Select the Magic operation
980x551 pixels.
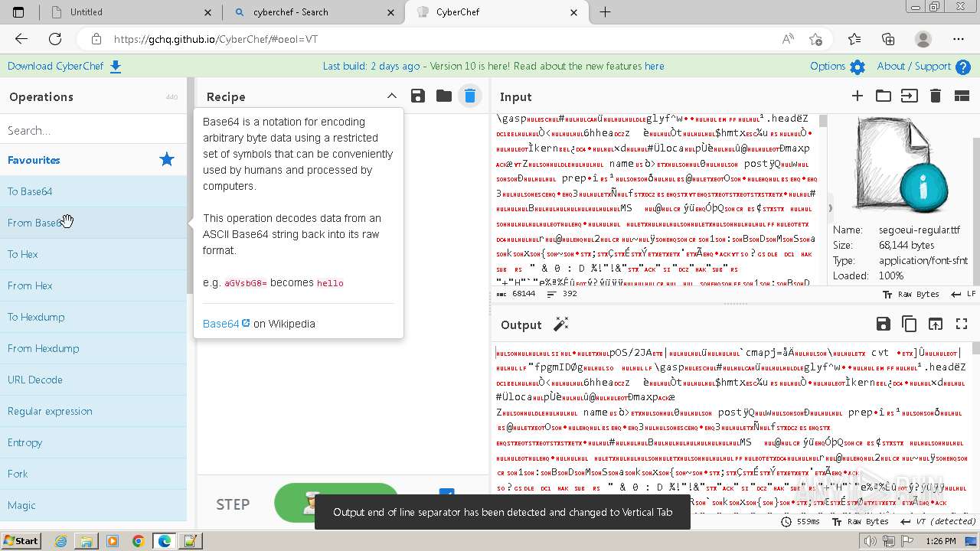coord(93,505)
